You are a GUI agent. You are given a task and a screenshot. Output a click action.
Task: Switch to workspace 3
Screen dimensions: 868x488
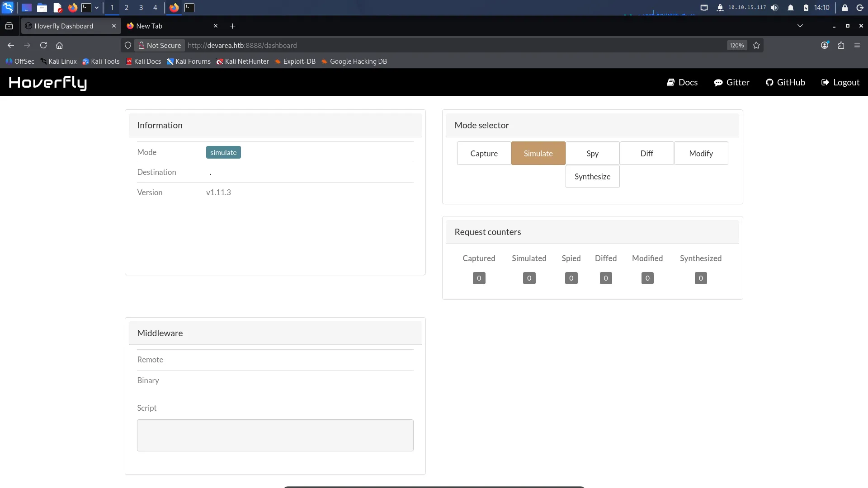coord(141,8)
